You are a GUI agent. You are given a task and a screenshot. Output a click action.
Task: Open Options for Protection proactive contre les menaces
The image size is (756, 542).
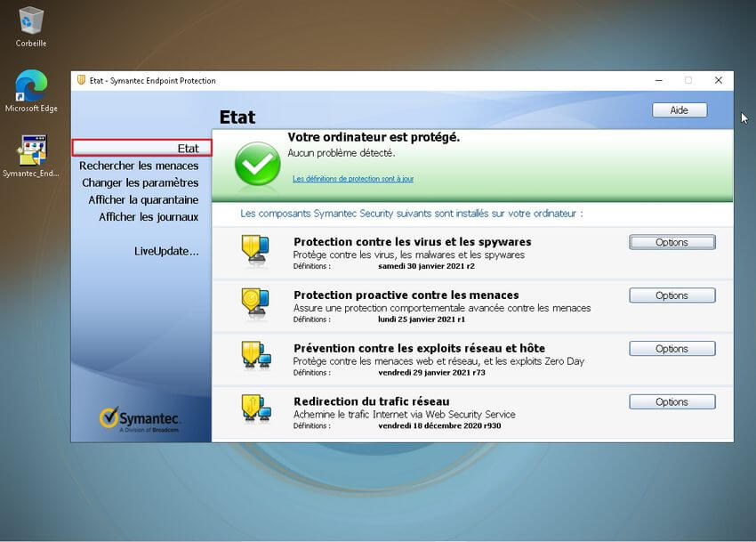672,295
